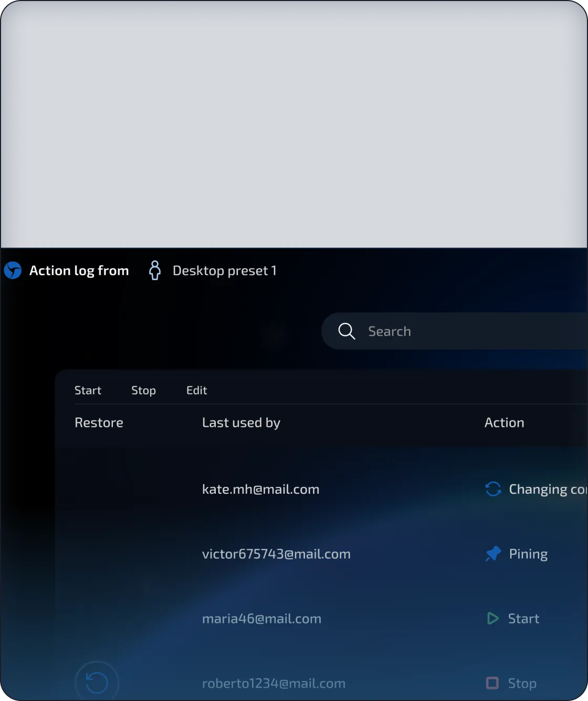Image resolution: width=588 pixels, height=701 pixels.
Task: Click the Changing action sync arrows icon
Action: [493, 489]
